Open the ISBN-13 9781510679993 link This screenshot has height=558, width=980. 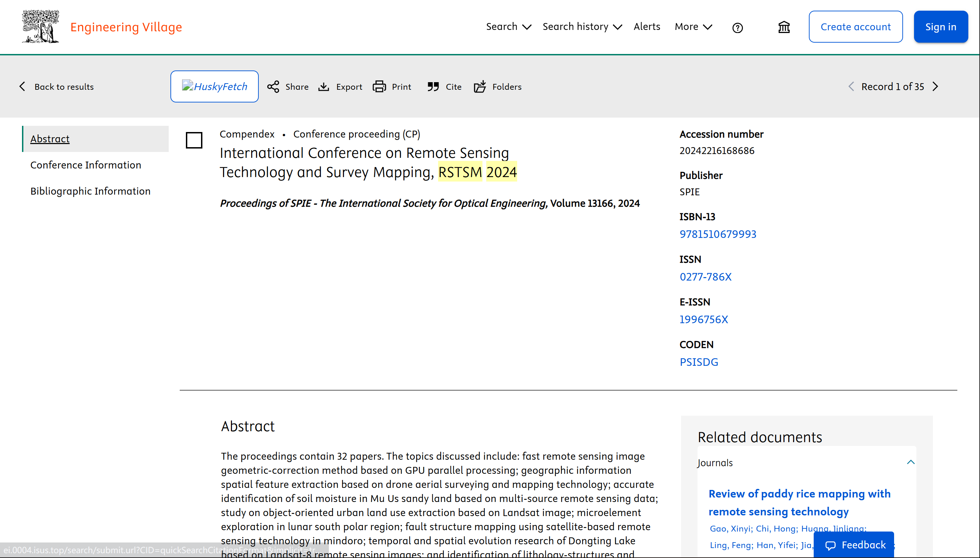(718, 234)
